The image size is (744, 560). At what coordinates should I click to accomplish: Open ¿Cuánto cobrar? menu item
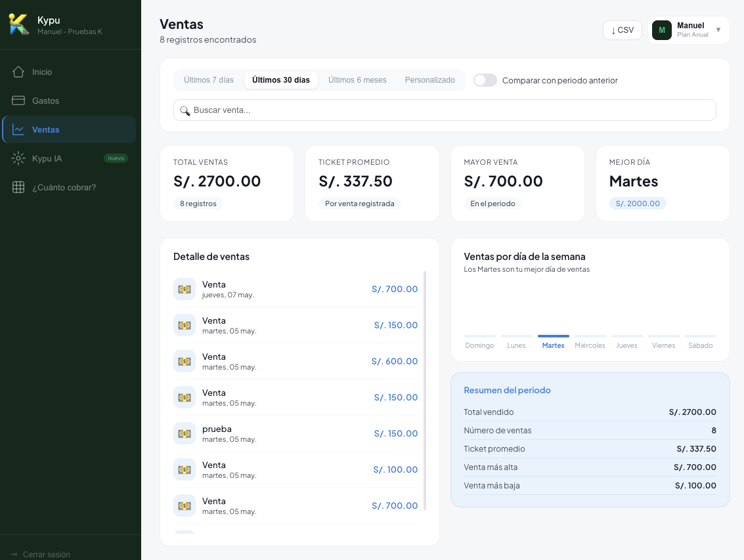coord(69,188)
